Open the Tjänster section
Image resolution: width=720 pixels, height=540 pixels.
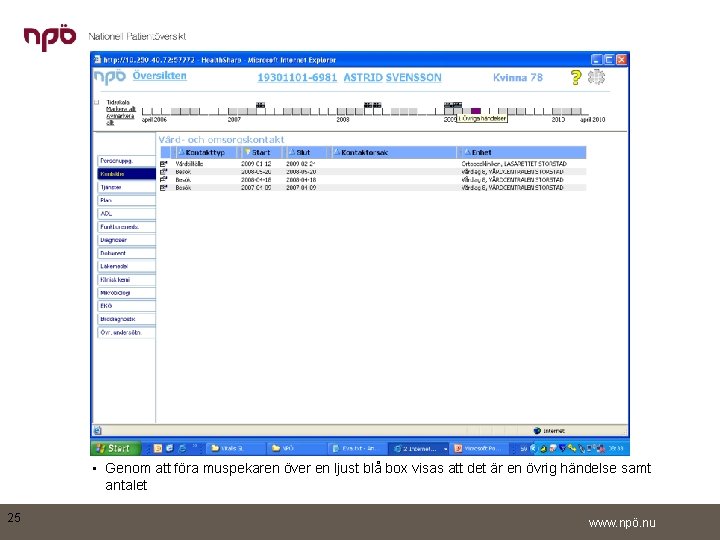point(126,187)
